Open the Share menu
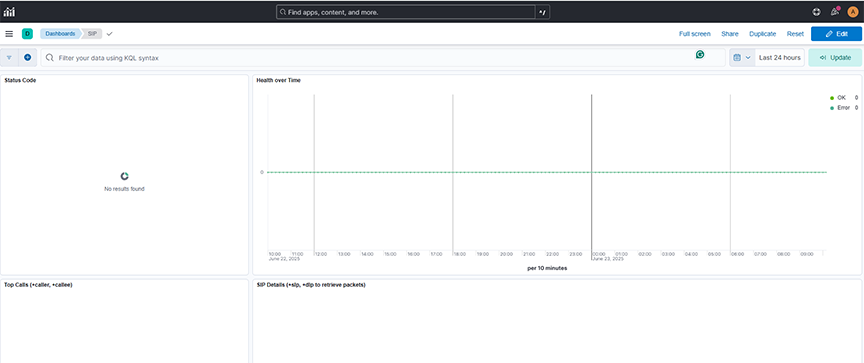This screenshot has height=363, width=864. pyautogui.click(x=730, y=34)
